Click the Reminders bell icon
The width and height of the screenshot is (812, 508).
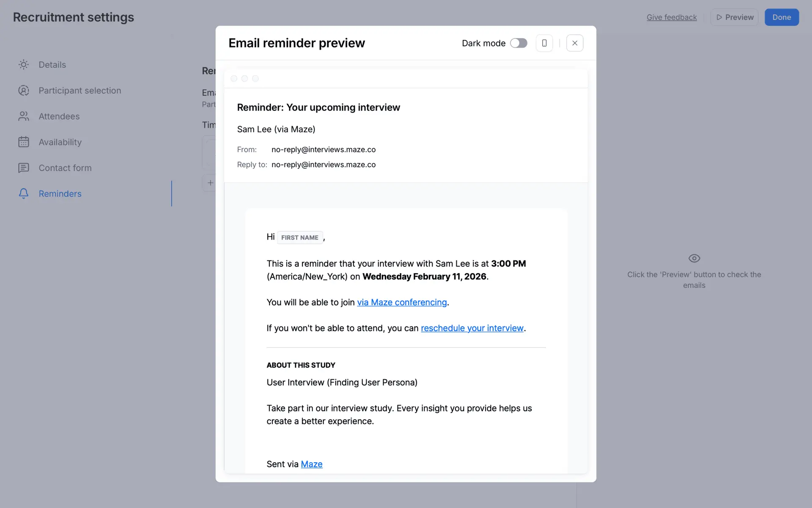tap(24, 193)
